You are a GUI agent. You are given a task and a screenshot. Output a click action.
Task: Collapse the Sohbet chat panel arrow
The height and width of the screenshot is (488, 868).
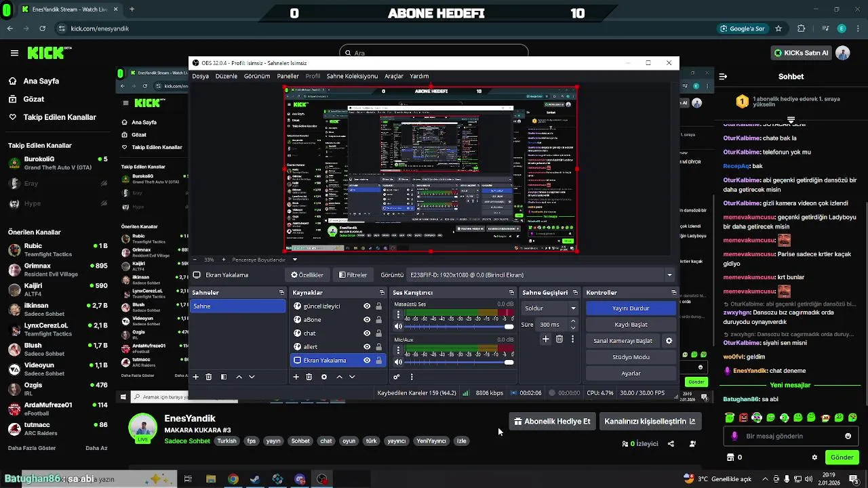tap(723, 77)
